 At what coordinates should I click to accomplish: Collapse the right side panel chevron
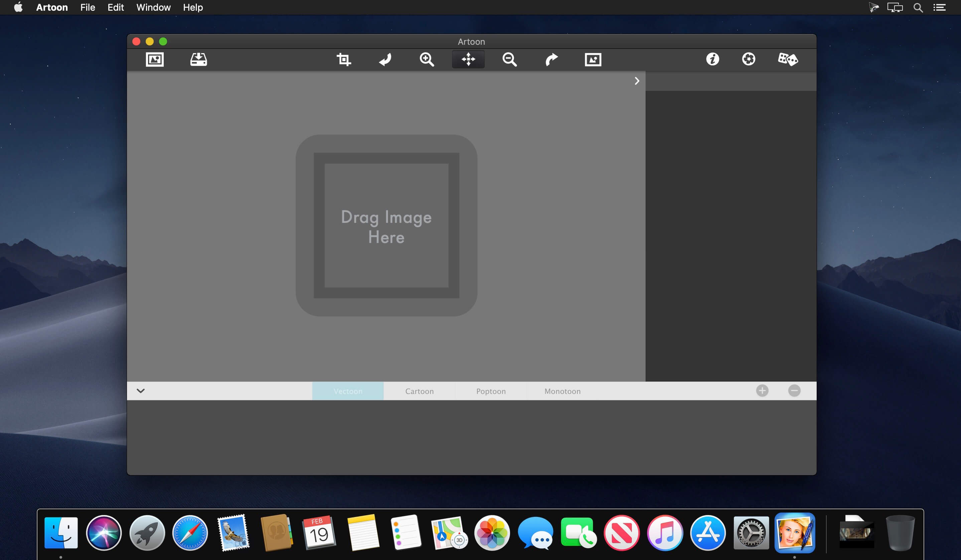pyautogui.click(x=637, y=81)
